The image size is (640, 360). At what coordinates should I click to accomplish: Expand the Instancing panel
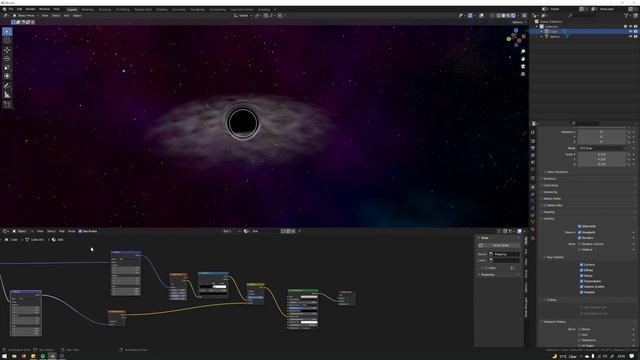(550, 192)
